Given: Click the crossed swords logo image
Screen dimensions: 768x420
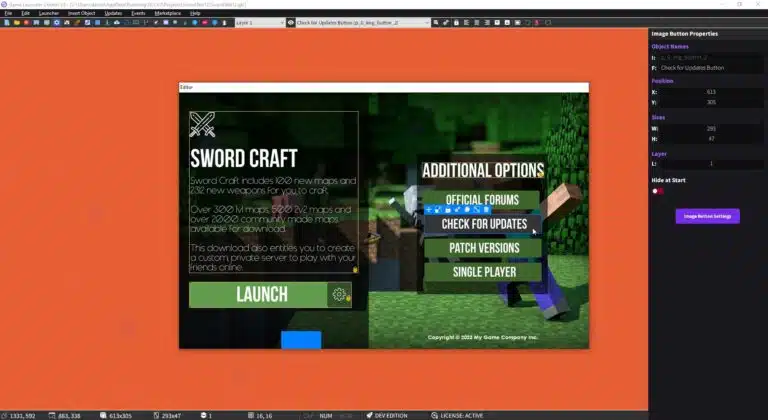Looking at the screenshot, I should pyautogui.click(x=202, y=124).
